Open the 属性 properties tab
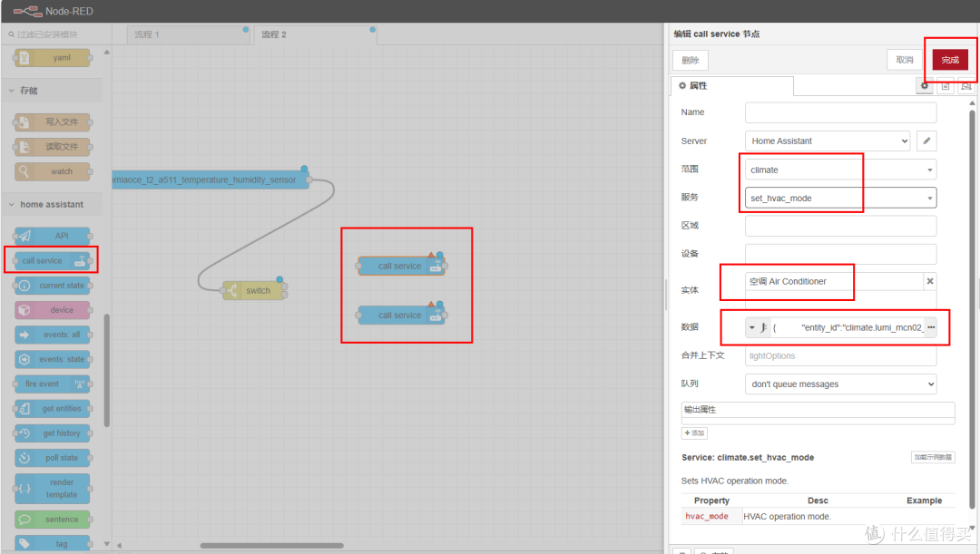Viewport: 980px width, 554px height. click(732, 85)
